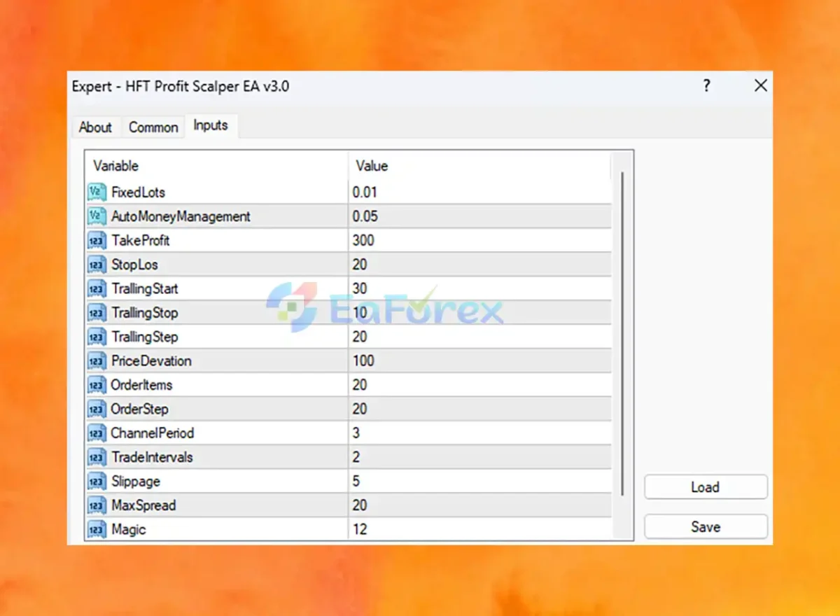
Task: Open the Common tab
Action: [153, 127]
